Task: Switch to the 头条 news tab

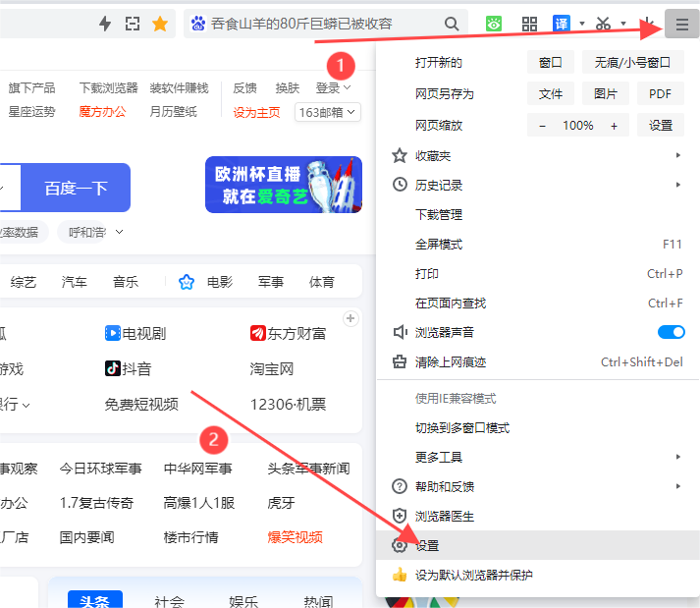Action: (95, 599)
